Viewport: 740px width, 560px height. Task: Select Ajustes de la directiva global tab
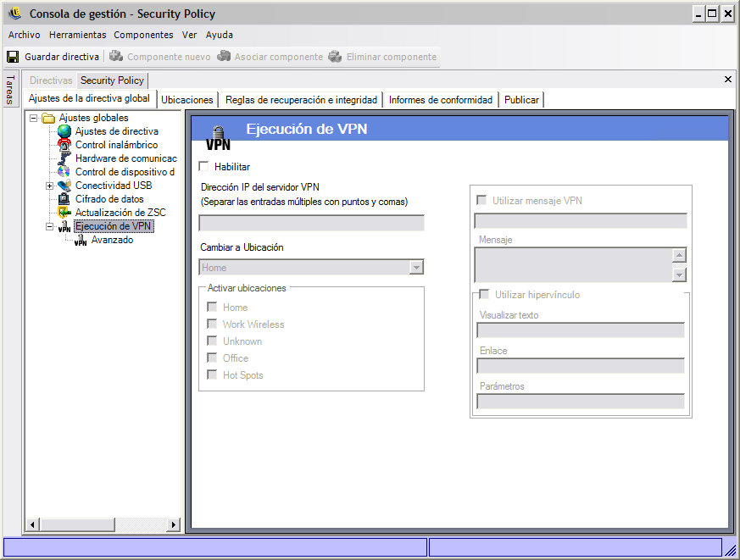coord(89,98)
